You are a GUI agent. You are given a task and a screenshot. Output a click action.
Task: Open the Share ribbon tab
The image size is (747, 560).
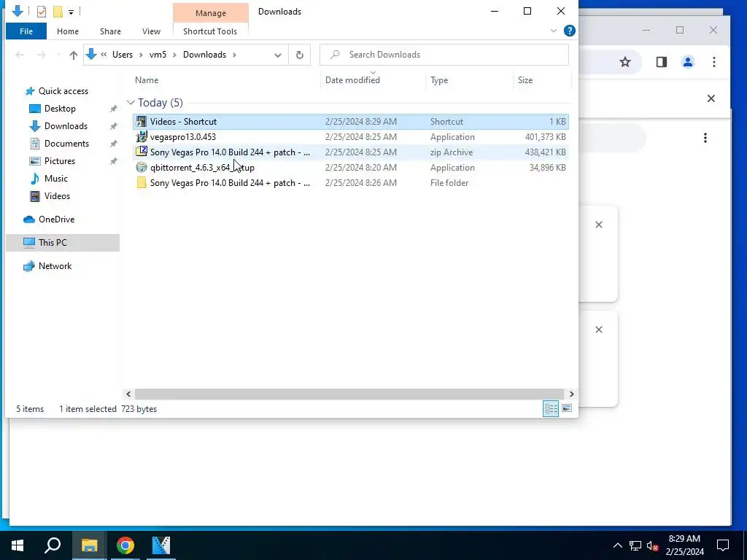[x=110, y=31]
